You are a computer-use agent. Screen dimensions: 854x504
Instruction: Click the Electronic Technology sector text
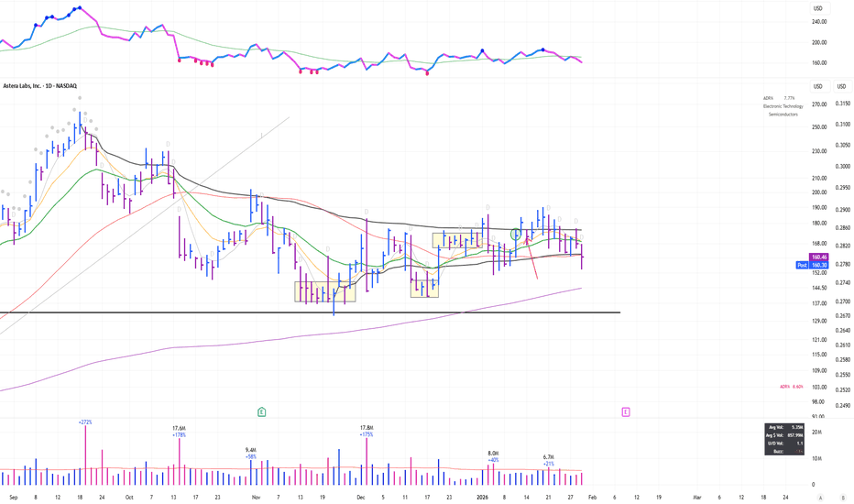tap(783, 106)
